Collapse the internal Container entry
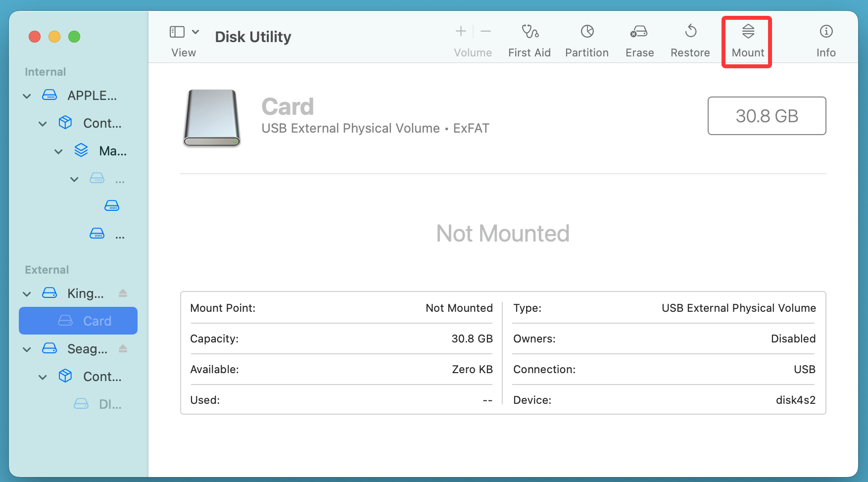868x482 pixels. [x=43, y=124]
